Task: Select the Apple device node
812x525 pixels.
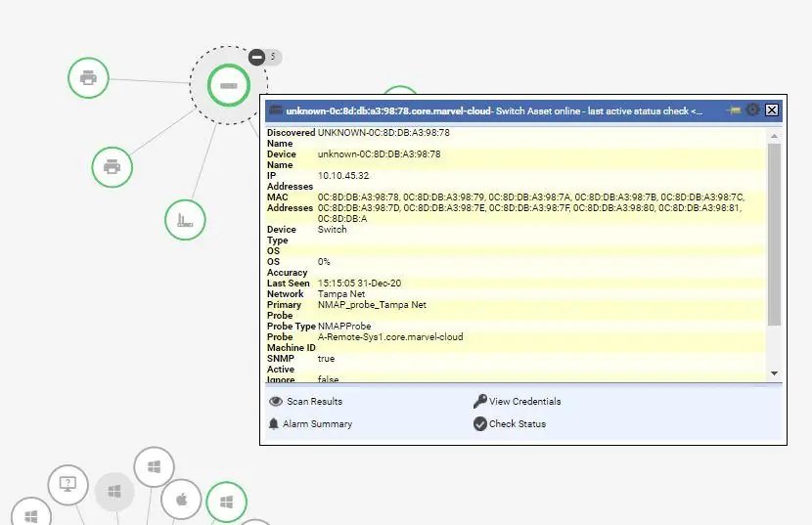Action: point(181,500)
